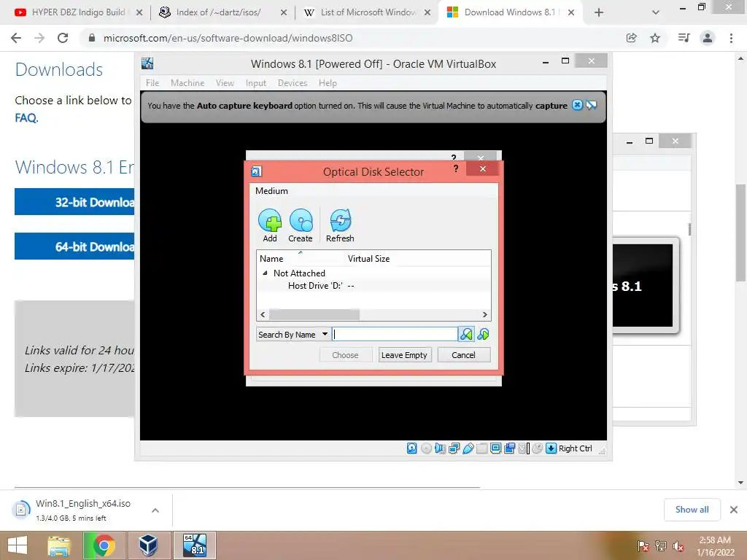The height and width of the screenshot is (560, 747).
Task: Click the VirtualBox VM window title icon
Action: 147,63
